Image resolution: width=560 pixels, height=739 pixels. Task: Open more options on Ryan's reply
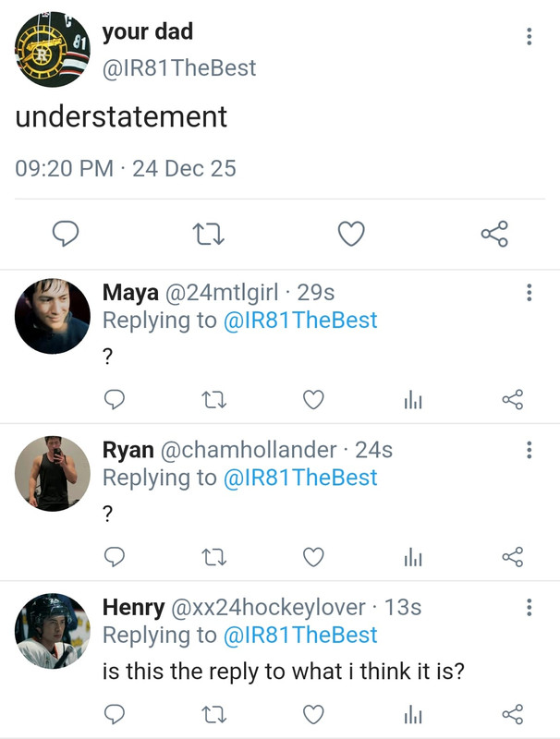point(529,450)
